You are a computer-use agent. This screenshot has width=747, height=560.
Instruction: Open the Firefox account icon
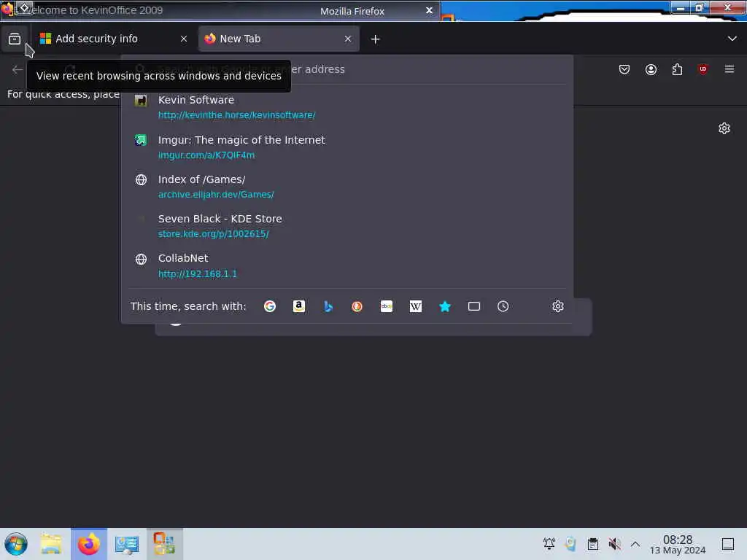coord(651,69)
